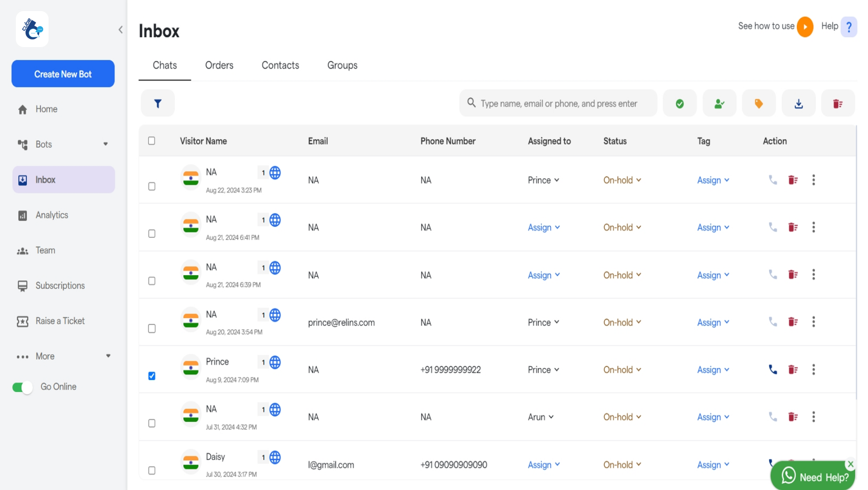
Task: Open Arun assigned-to dropdown
Action: pos(541,417)
